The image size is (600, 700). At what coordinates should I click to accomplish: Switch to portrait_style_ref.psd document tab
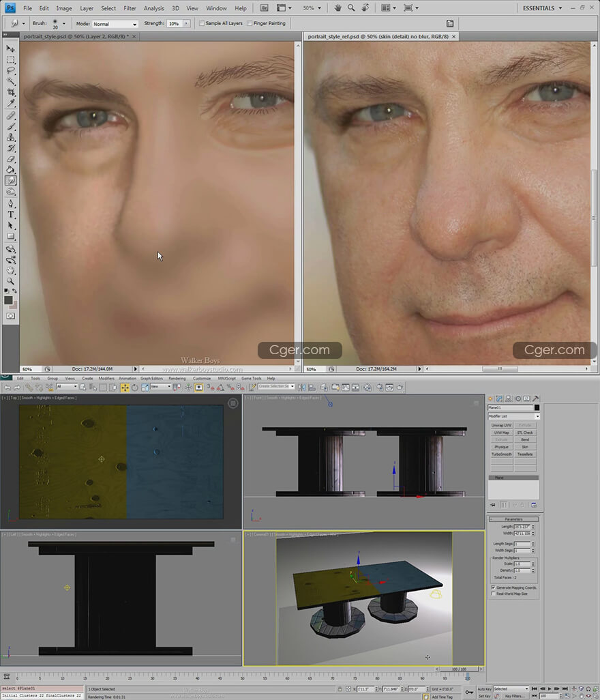378,37
